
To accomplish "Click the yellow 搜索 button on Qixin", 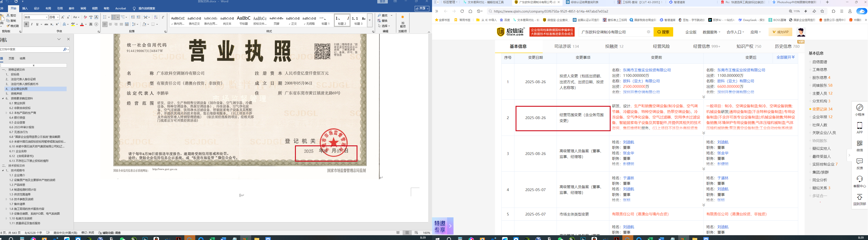I will 663,32.
